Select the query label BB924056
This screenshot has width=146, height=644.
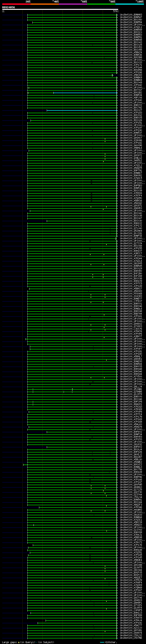(8, 7)
